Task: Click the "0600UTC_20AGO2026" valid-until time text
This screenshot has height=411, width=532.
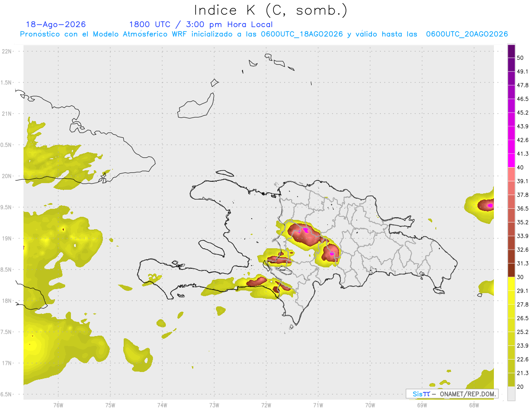Action: point(467,34)
